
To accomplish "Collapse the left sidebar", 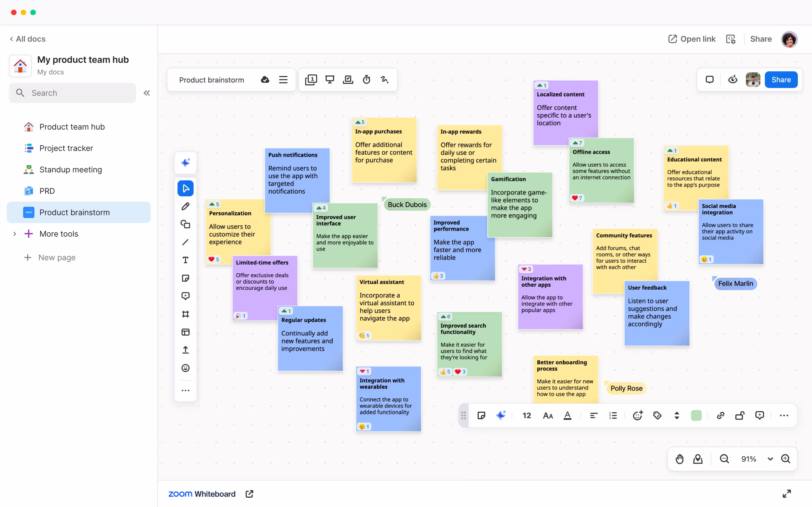I will pyautogui.click(x=147, y=93).
